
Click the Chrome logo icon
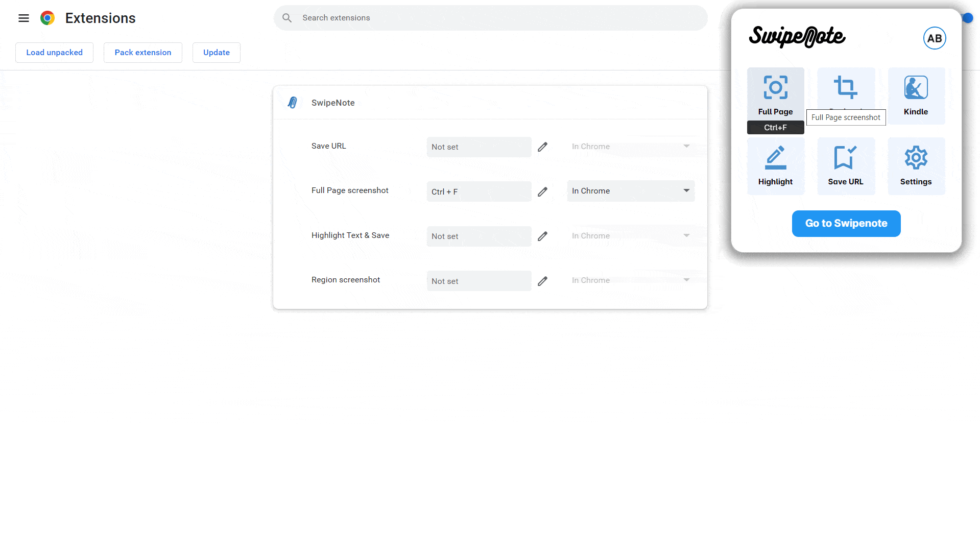pos(47,18)
